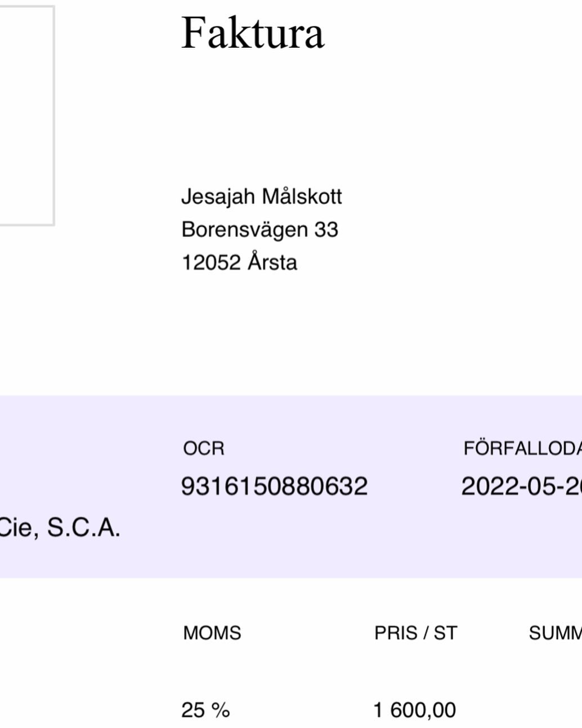The width and height of the screenshot is (582, 728).
Task: Click the SUMM column header
Action: coord(554,633)
